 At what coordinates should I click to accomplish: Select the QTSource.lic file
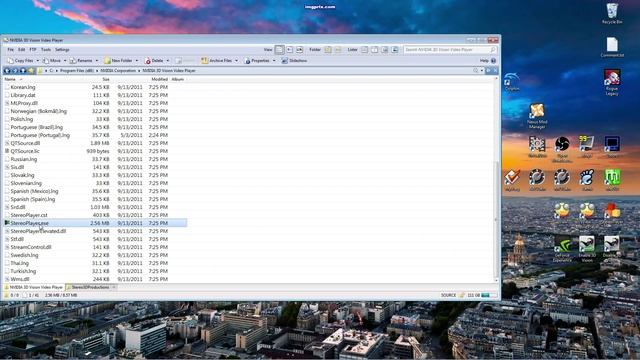pos(25,151)
